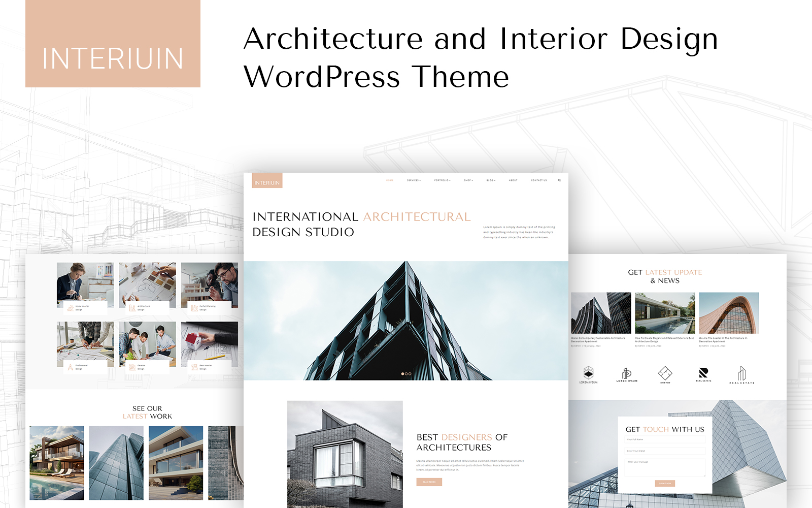Open the Shop dropdown menu
The image size is (812, 508).
pyautogui.click(x=468, y=180)
